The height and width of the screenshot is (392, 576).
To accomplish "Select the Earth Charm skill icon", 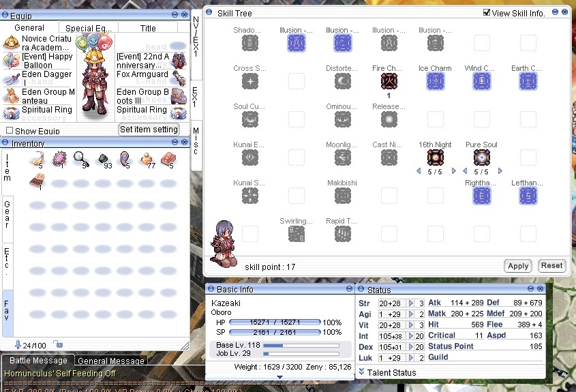I will pos(528,81).
